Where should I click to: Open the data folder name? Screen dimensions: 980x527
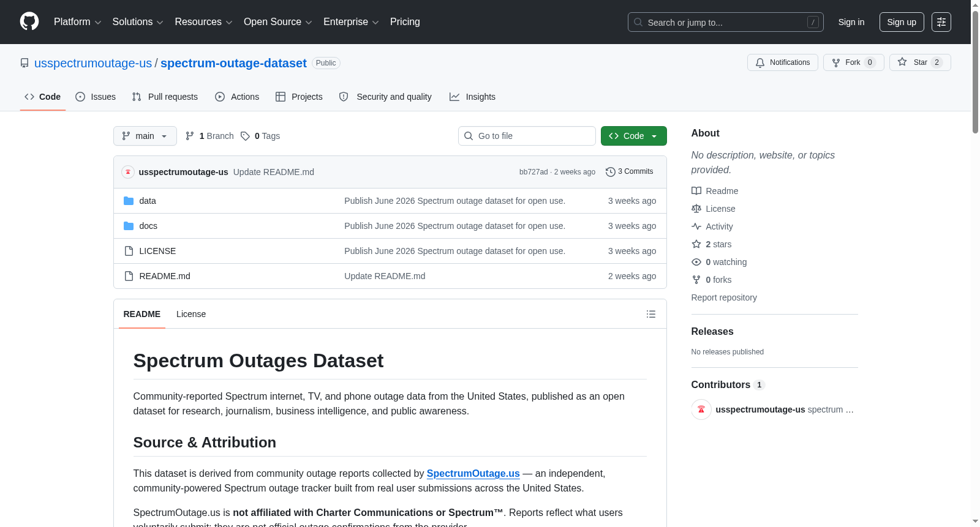(x=148, y=201)
